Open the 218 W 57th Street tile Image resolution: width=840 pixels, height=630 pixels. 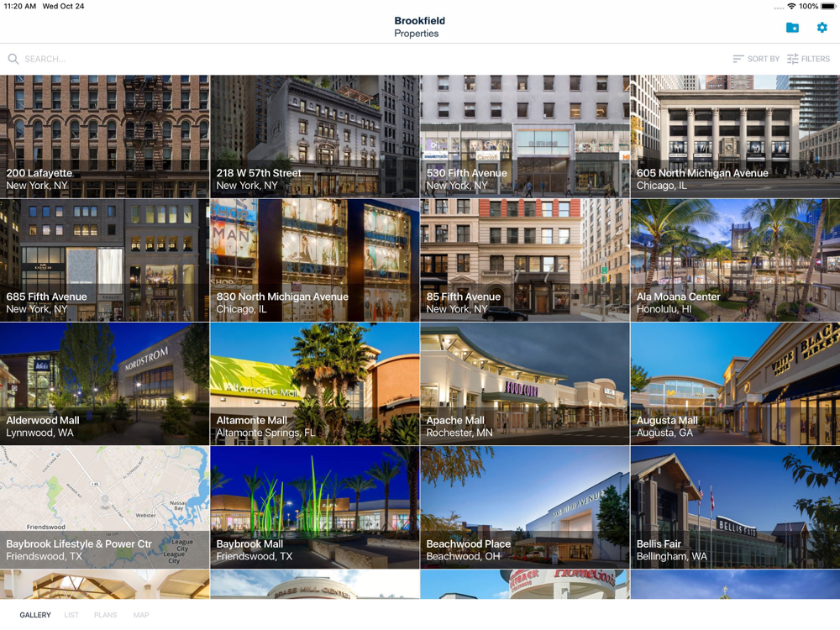[315, 137]
